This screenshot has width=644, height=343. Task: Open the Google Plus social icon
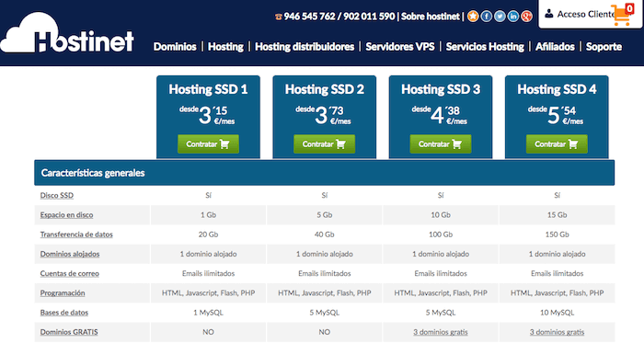(x=526, y=17)
